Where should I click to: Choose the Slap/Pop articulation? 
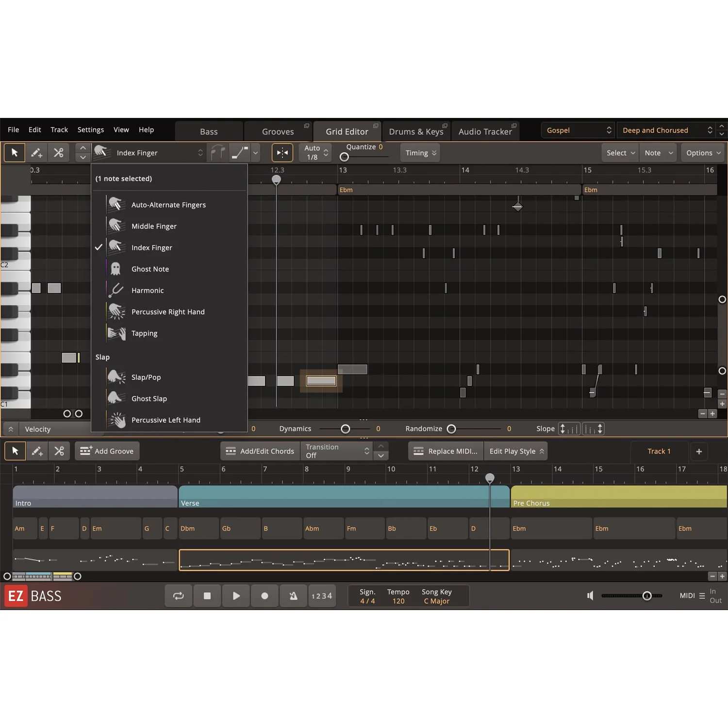(x=169, y=377)
